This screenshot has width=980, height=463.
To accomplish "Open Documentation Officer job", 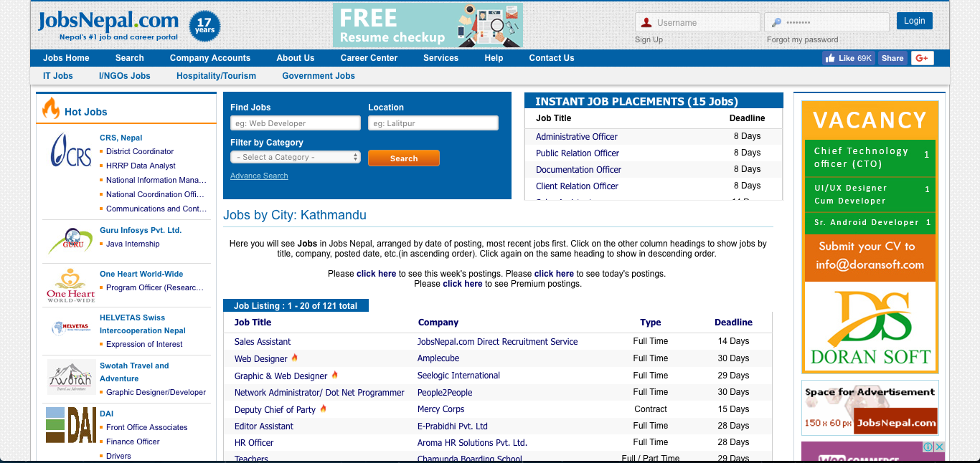I will (579, 170).
